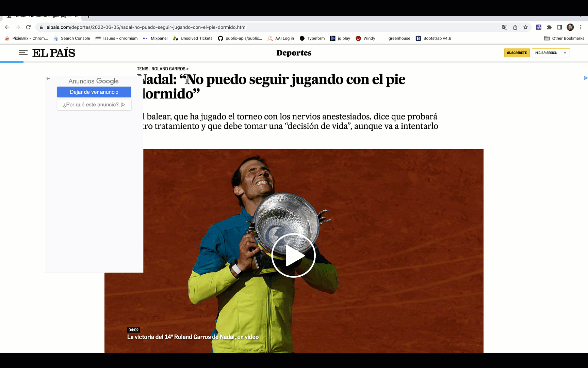Click the 04:02 video duration badge
588x368 pixels.
click(133, 330)
